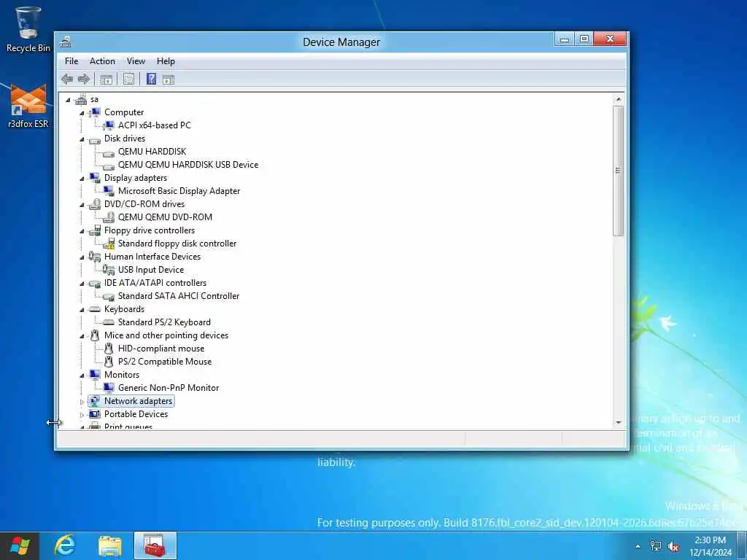Viewport: 747px width, 560px height.
Task: Click the QEMU DVD-ROM drive icon
Action: [x=109, y=217]
